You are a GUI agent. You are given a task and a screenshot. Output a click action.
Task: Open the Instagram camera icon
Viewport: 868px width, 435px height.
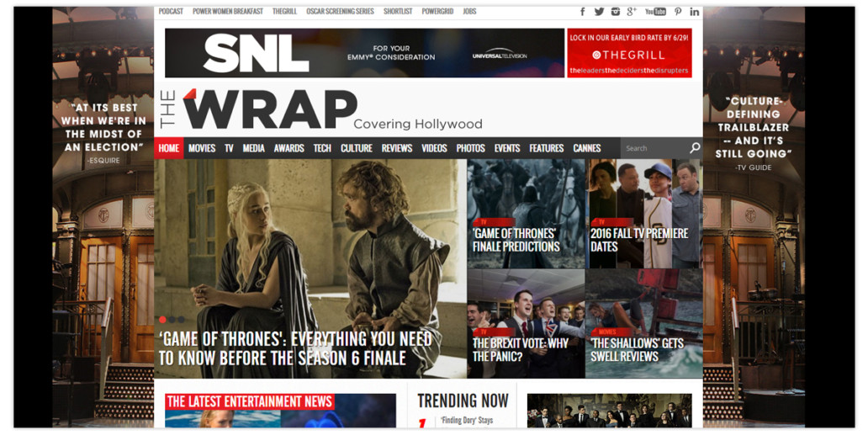(615, 11)
